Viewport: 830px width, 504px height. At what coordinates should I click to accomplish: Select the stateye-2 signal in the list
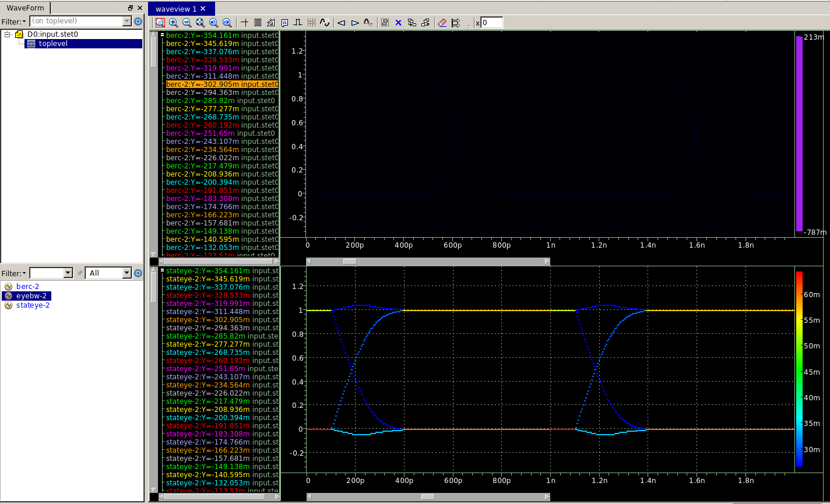tap(33, 305)
